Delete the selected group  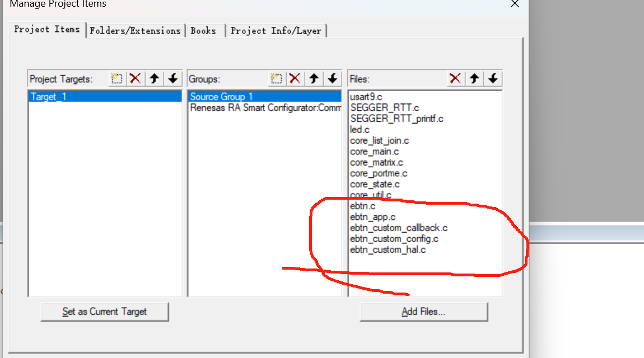click(295, 79)
